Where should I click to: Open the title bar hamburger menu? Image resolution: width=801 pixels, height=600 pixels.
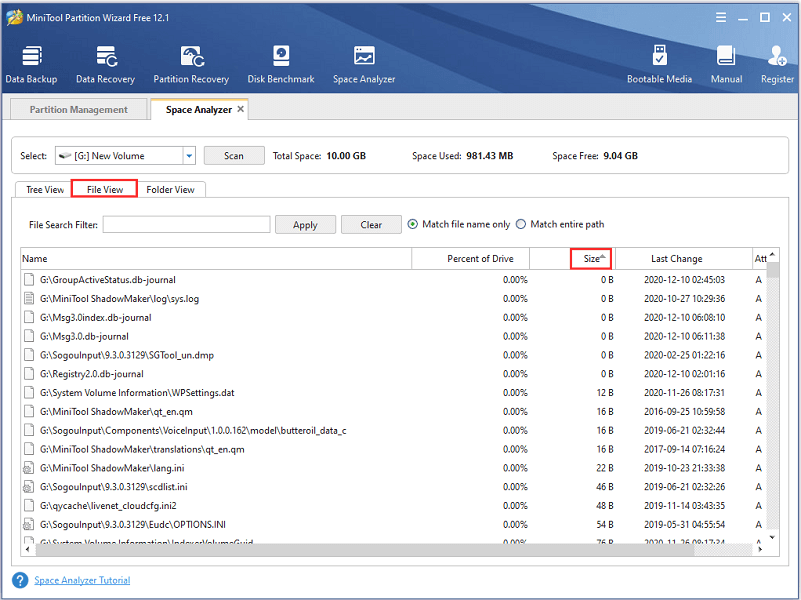(719, 17)
